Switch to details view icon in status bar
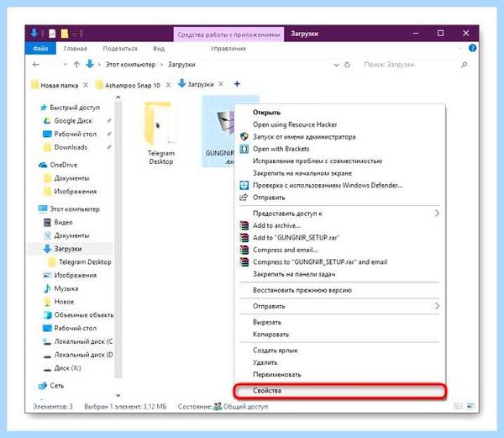 (x=458, y=406)
